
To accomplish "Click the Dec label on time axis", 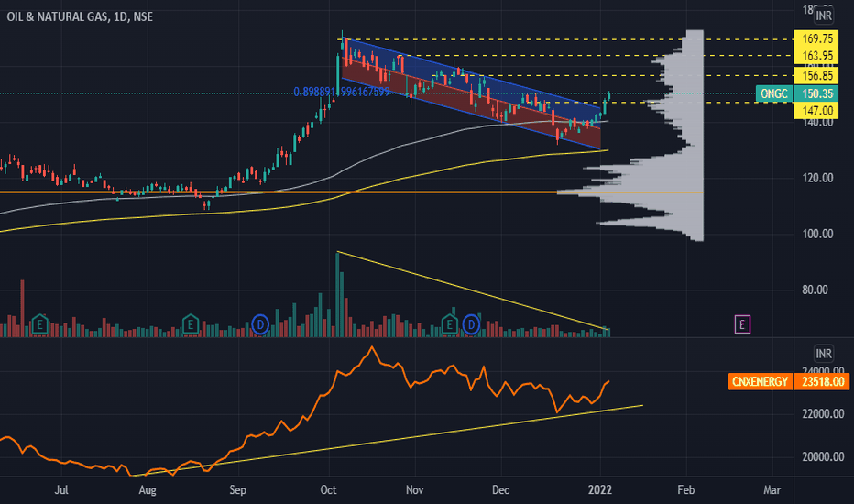I will coord(500,490).
